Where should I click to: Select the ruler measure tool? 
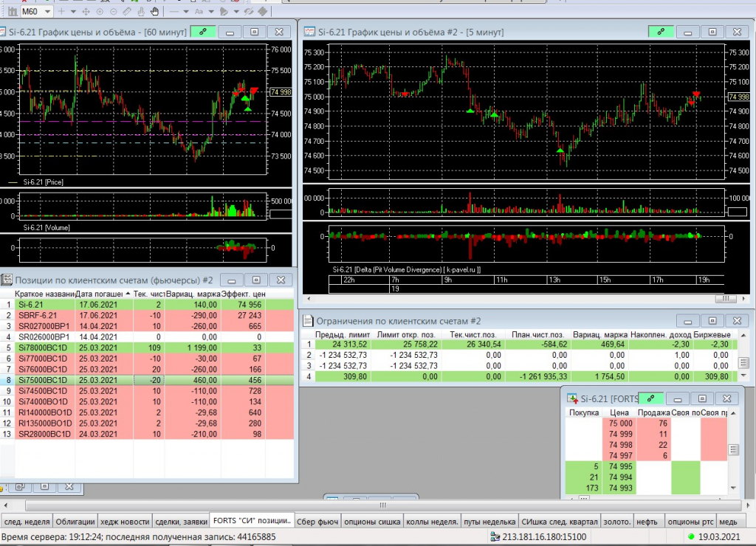[127, 11]
